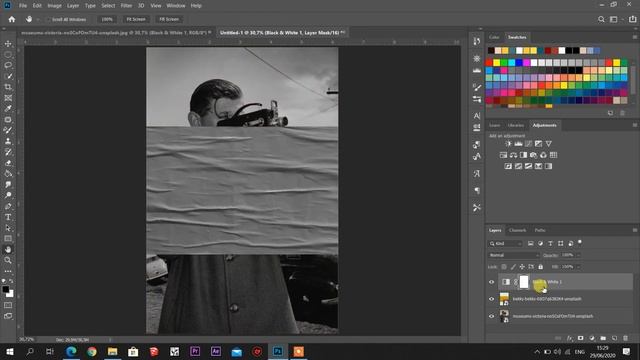Open Chrome from the taskbar
The width and height of the screenshot is (640, 360).
click(92, 351)
